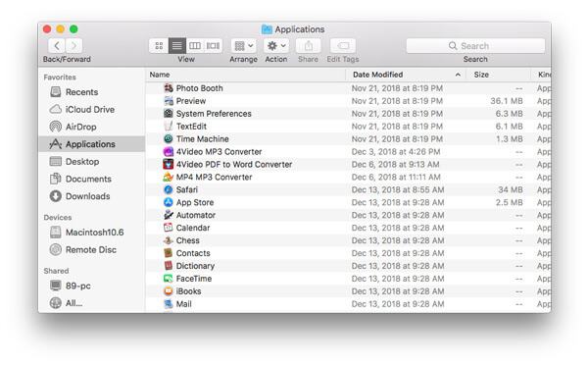Select the FaceTime app icon
The image size is (588, 366).
pos(169,279)
